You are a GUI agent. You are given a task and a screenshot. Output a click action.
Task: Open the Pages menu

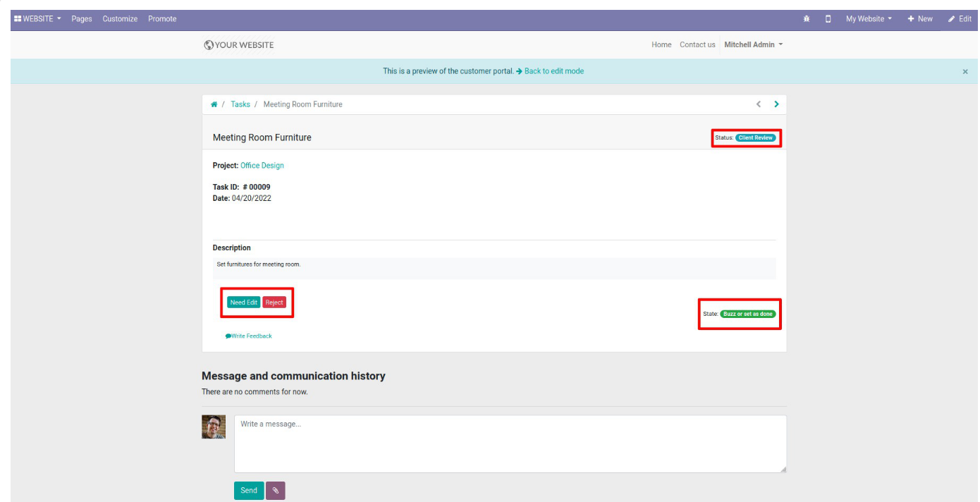pos(82,18)
